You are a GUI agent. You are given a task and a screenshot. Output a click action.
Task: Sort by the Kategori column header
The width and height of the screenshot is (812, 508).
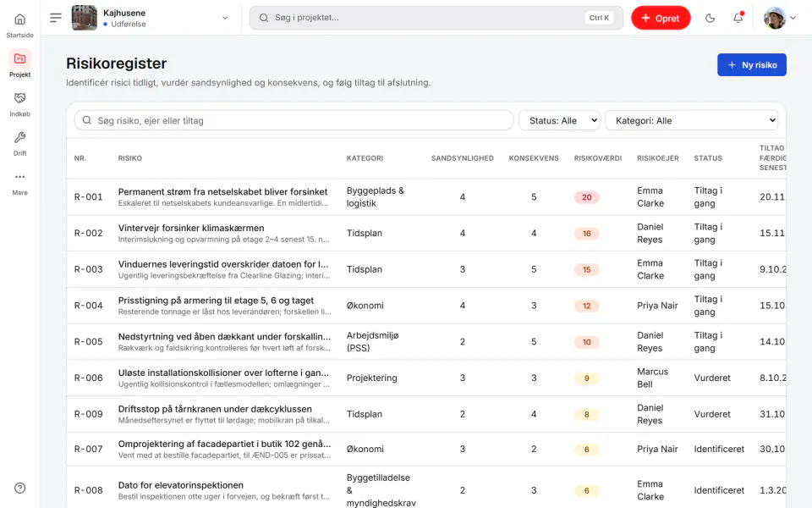point(365,158)
